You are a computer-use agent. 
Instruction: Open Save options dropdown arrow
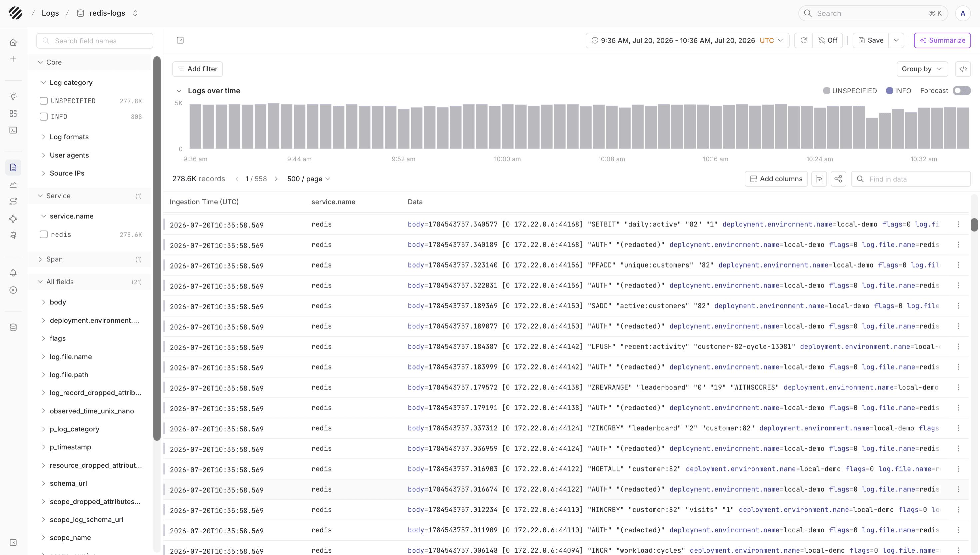[x=896, y=40]
